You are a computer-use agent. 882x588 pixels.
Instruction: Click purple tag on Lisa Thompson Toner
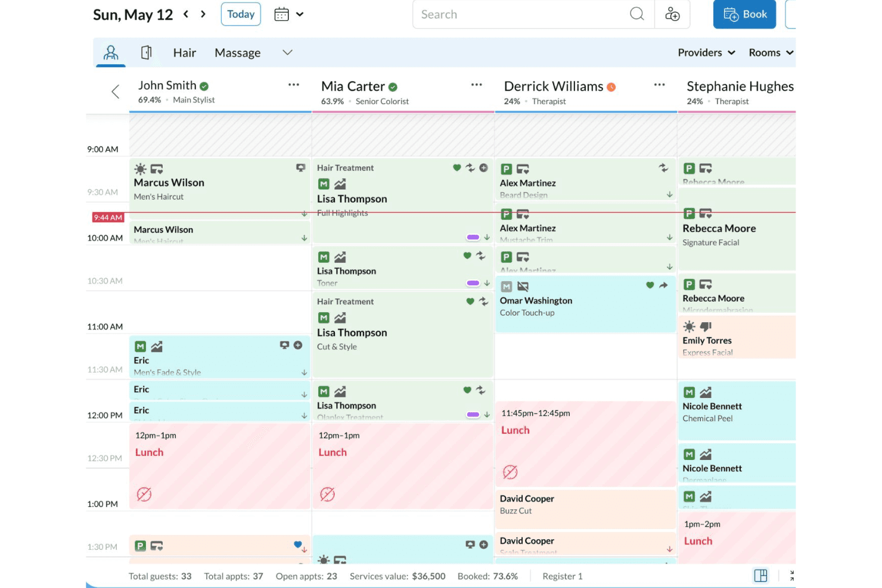click(473, 284)
